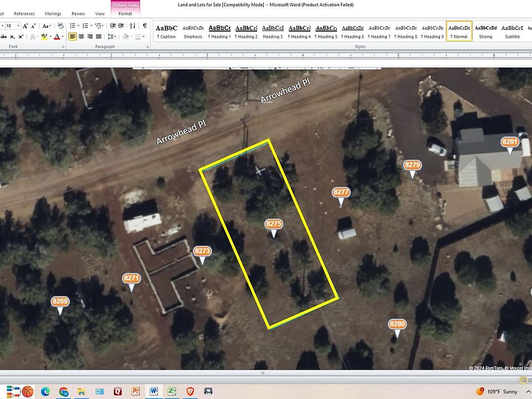Toggle subscript formatting
This screenshot has width=532, height=399.
(12, 37)
